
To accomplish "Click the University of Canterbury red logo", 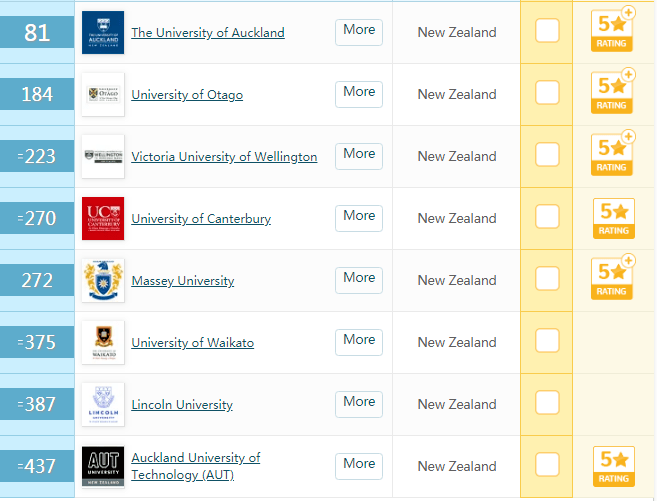I will 103,219.
